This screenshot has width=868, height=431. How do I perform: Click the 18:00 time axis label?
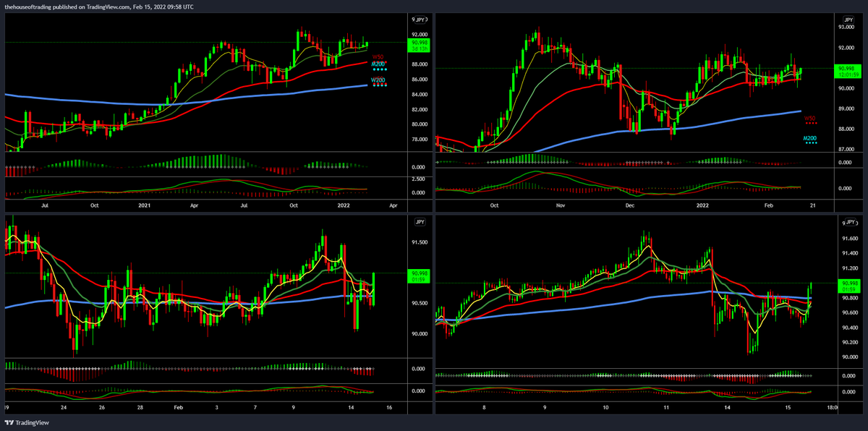coord(833,407)
